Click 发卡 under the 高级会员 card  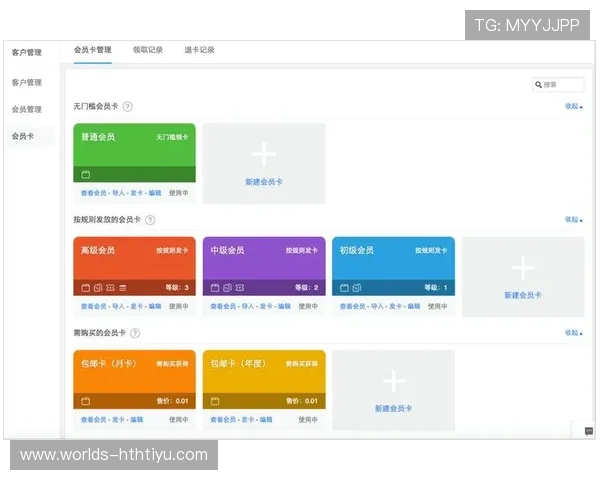[x=137, y=306]
